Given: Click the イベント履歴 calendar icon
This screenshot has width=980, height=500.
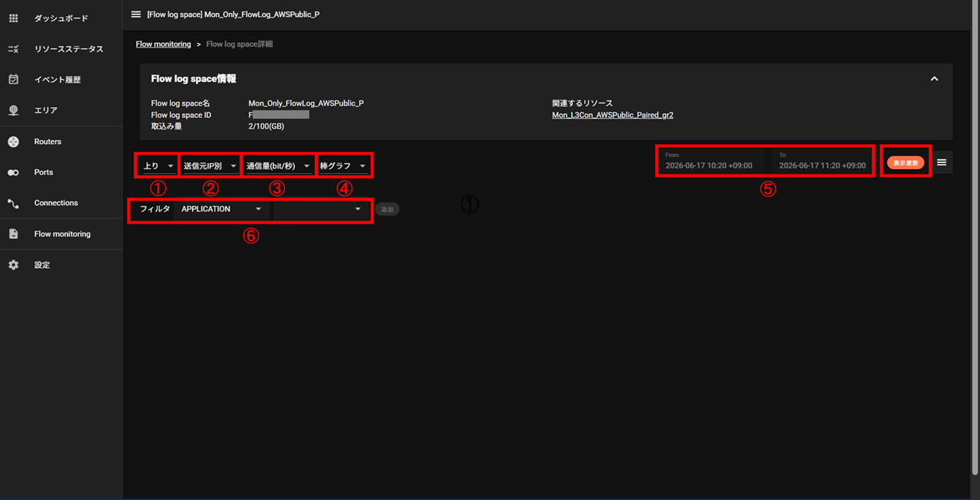Looking at the screenshot, I should tap(13, 80).
